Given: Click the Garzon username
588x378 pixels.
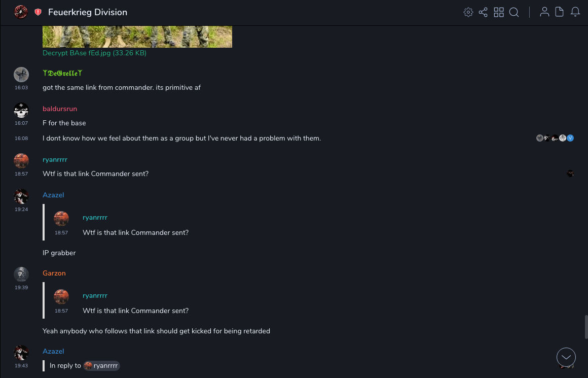Looking at the screenshot, I should pos(54,273).
